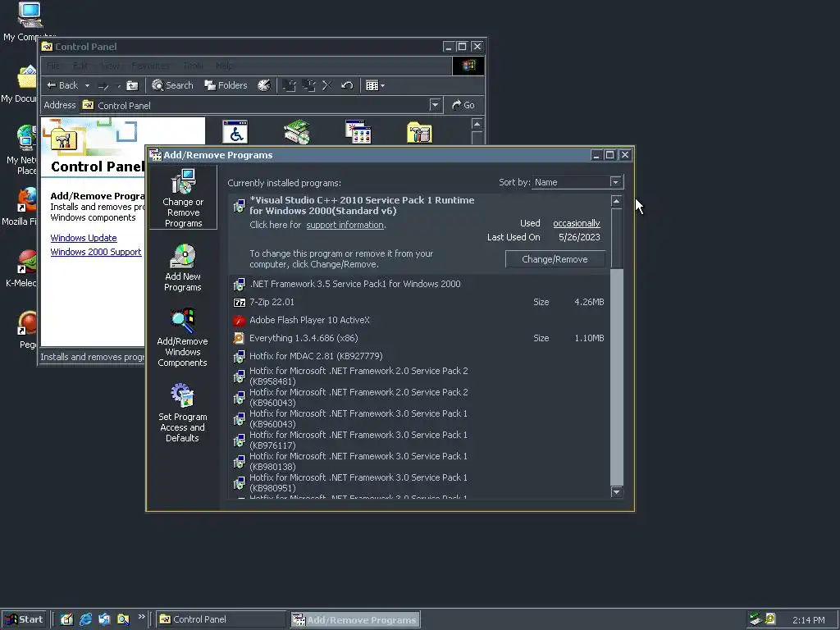
Task: Click the Move To toolbar icon
Action: point(290,85)
